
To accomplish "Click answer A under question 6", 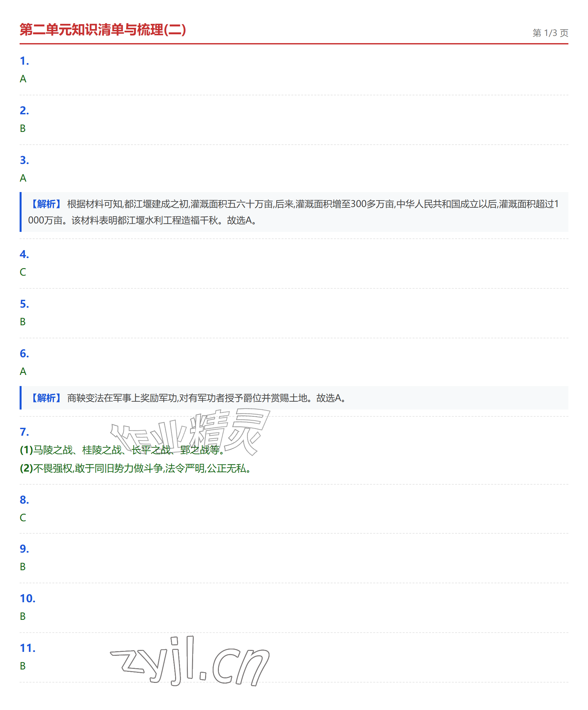I will (23, 372).
